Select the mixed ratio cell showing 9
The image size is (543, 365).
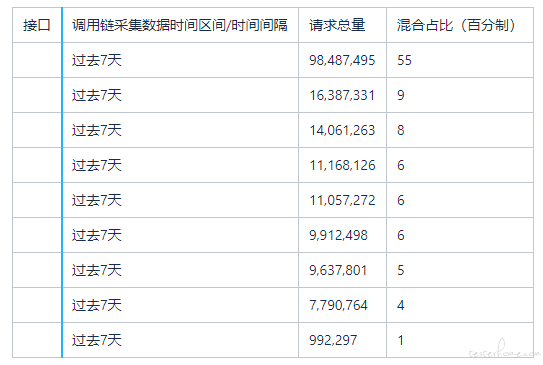[460, 95]
